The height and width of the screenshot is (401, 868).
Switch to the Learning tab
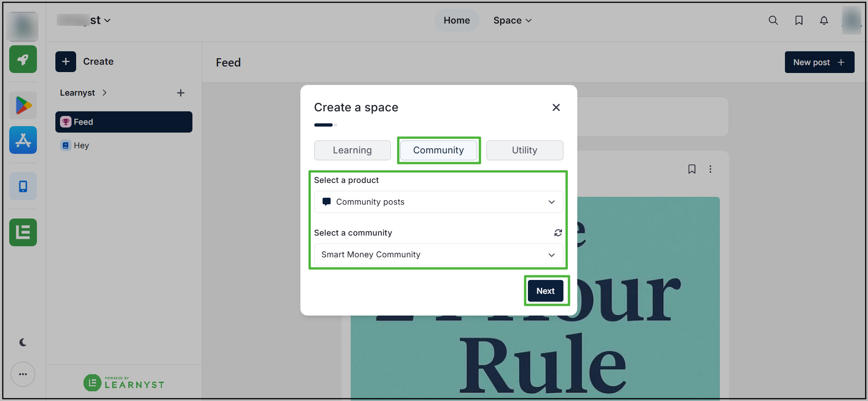click(x=352, y=150)
